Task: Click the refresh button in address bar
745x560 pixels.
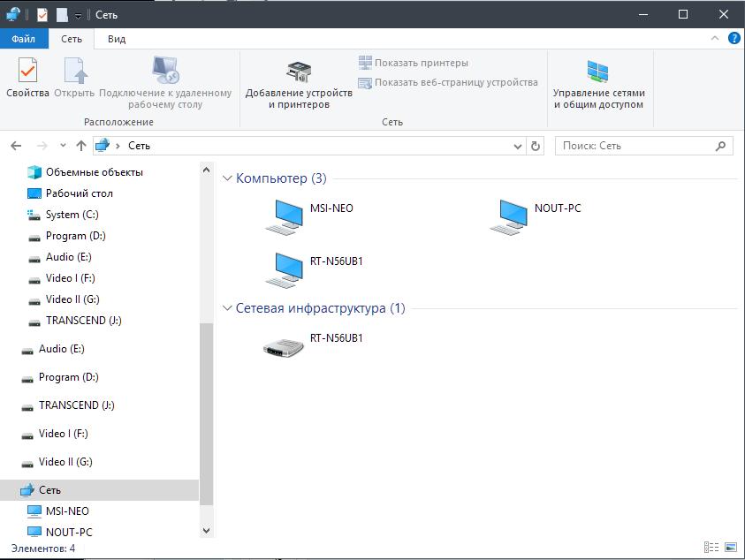Action: pyautogui.click(x=535, y=146)
